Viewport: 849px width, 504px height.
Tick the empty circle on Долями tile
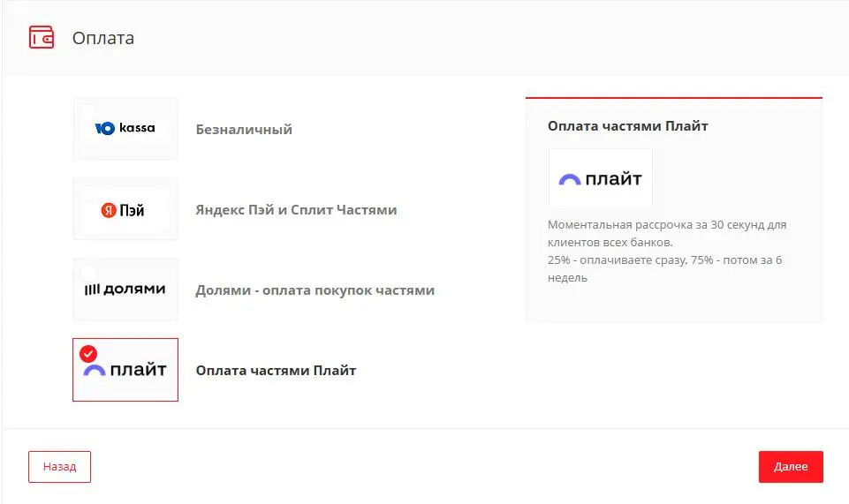coord(88,274)
